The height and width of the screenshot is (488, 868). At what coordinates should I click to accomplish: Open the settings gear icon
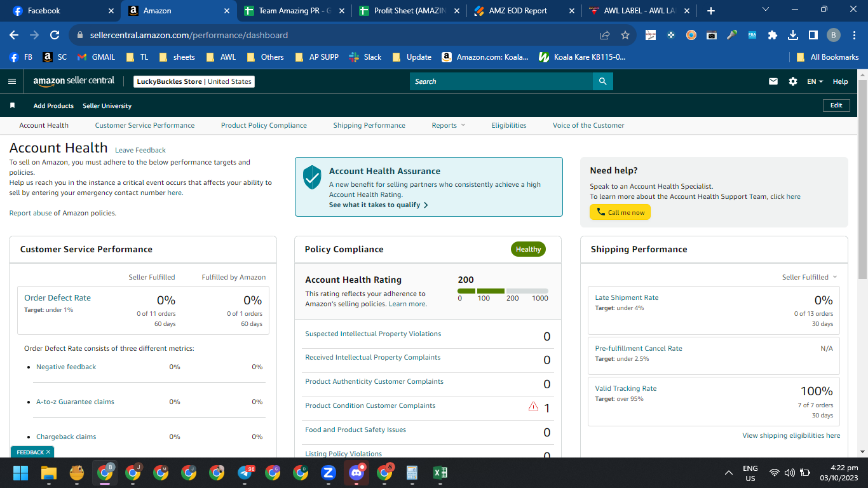(x=793, y=81)
